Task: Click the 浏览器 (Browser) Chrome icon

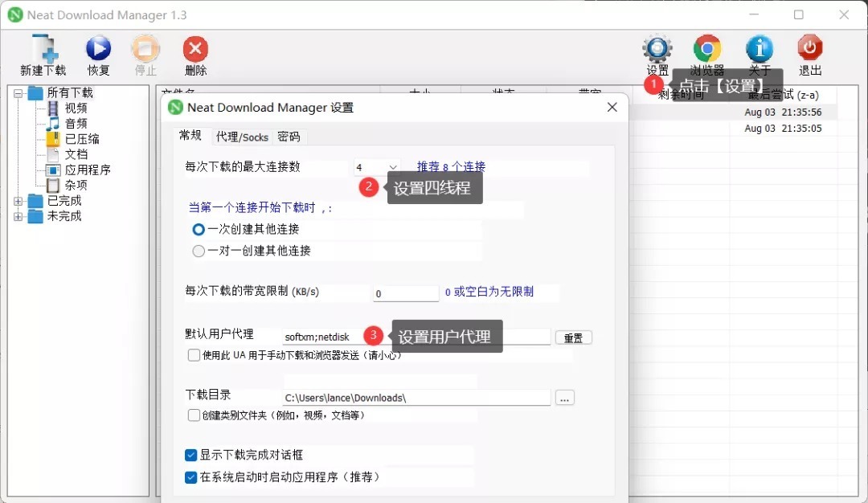Action: 707,49
